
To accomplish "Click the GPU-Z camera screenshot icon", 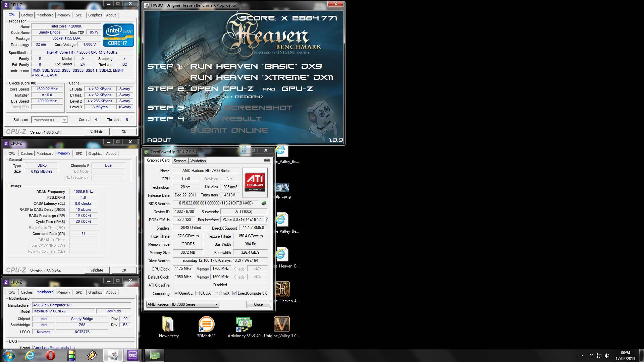I will click(x=267, y=160).
